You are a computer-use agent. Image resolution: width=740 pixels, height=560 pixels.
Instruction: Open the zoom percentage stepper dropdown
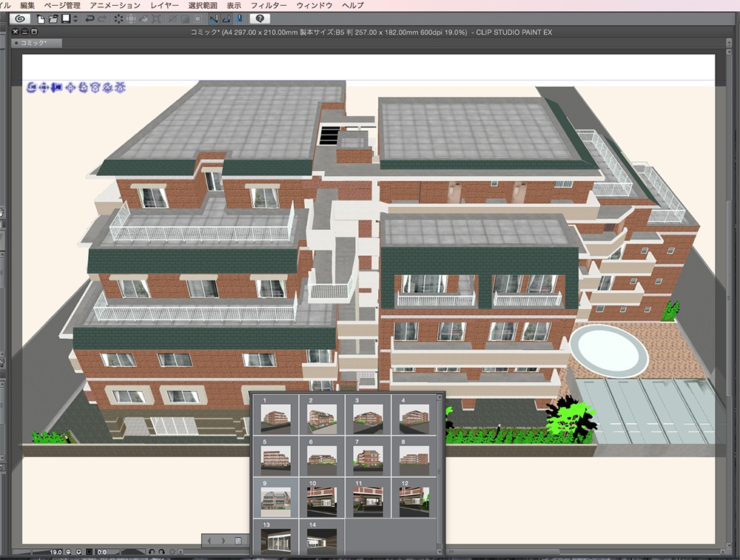[x=78, y=552]
